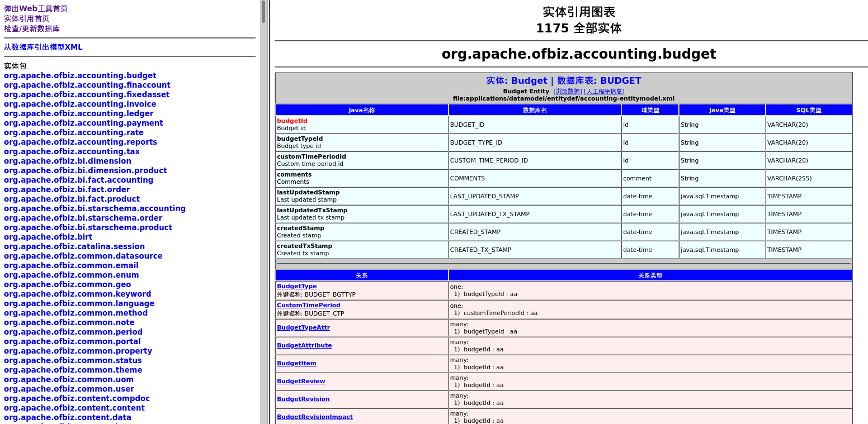Open BudgetTypeAttr related entity
The image size is (868, 424).
tap(303, 327)
